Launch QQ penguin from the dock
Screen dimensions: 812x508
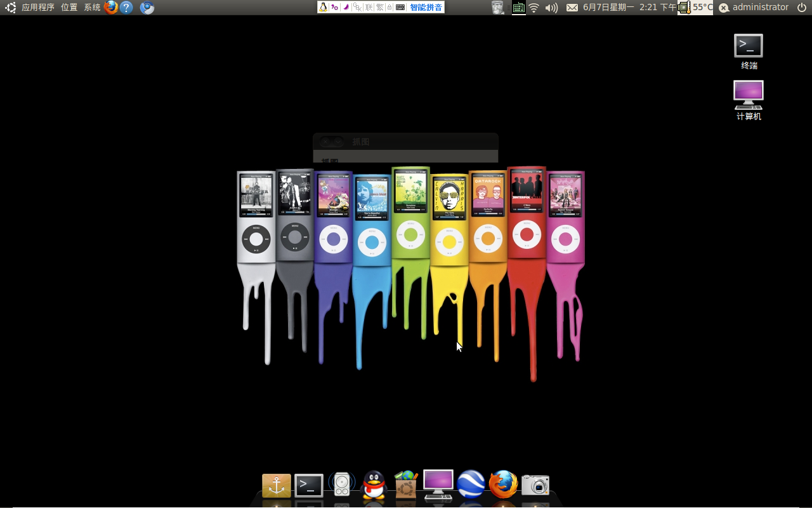coord(374,485)
